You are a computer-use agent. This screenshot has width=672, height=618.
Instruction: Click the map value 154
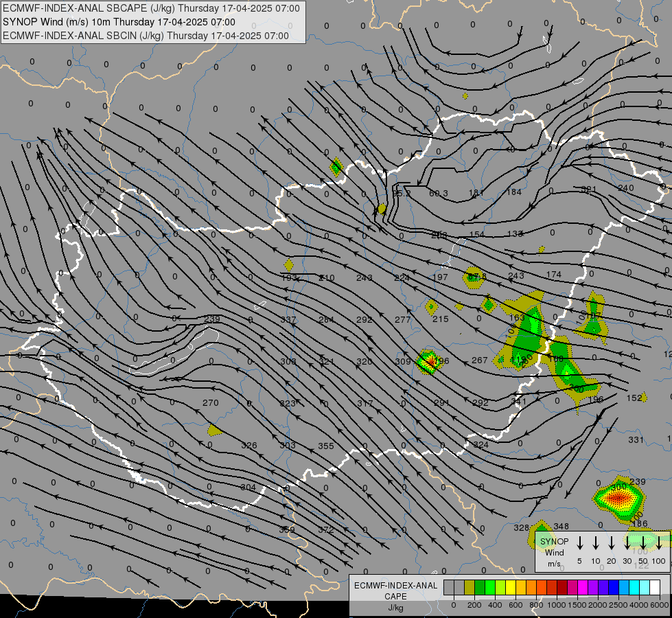coord(476,235)
